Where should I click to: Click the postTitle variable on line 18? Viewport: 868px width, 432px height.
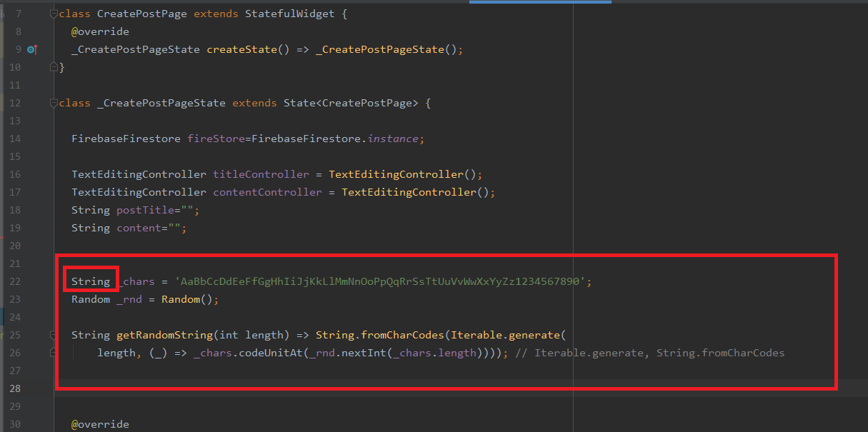click(145, 210)
